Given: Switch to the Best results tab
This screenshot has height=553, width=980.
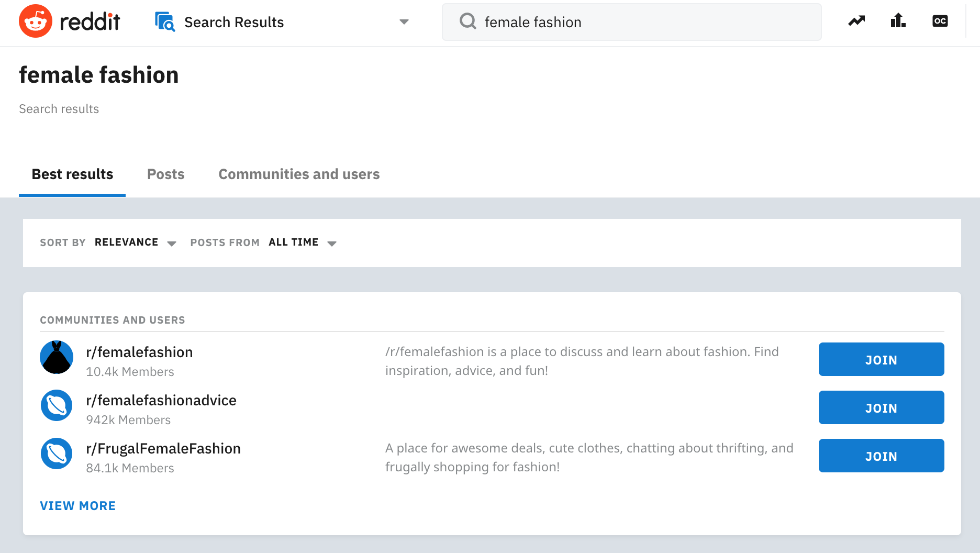Looking at the screenshot, I should tap(72, 174).
